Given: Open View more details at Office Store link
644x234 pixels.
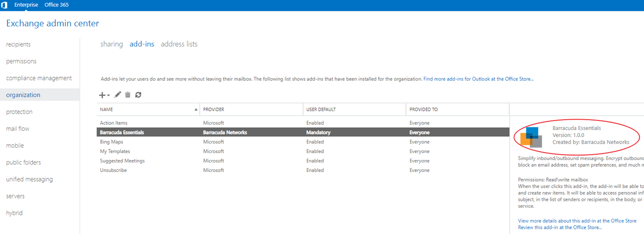Looking at the screenshot, I should pos(577,221).
